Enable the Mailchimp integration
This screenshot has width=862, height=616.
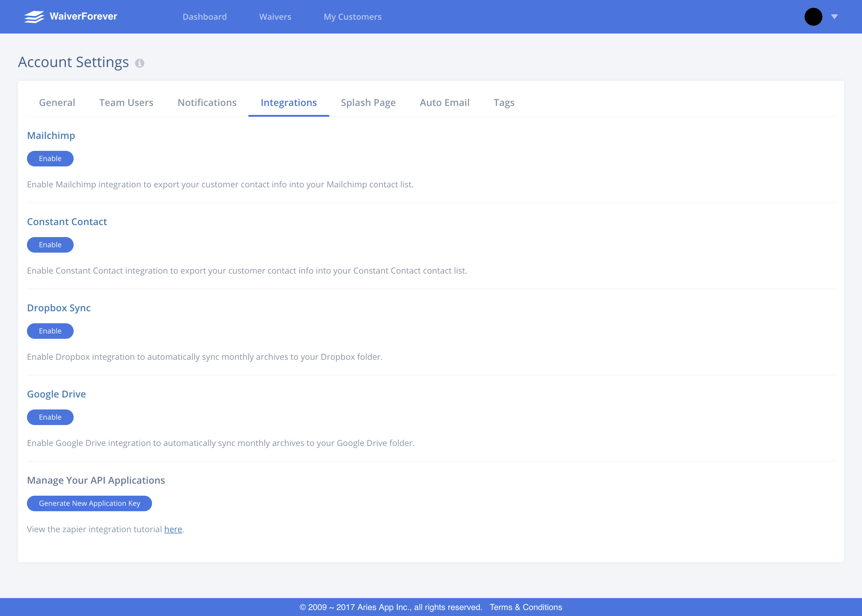point(50,159)
